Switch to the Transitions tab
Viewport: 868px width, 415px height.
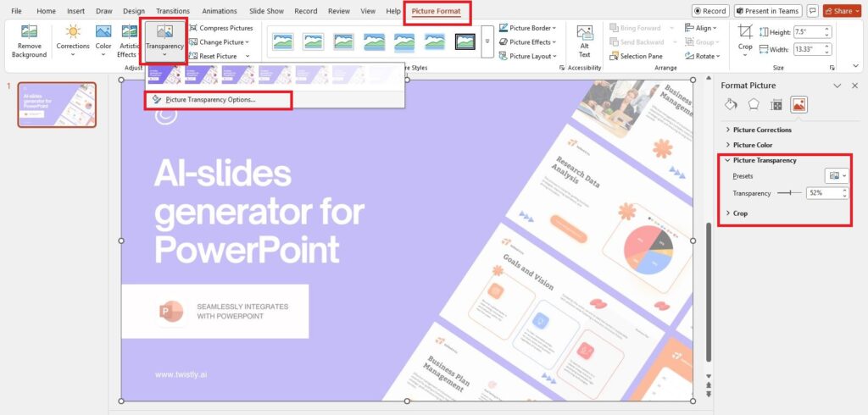click(x=173, y=11)
